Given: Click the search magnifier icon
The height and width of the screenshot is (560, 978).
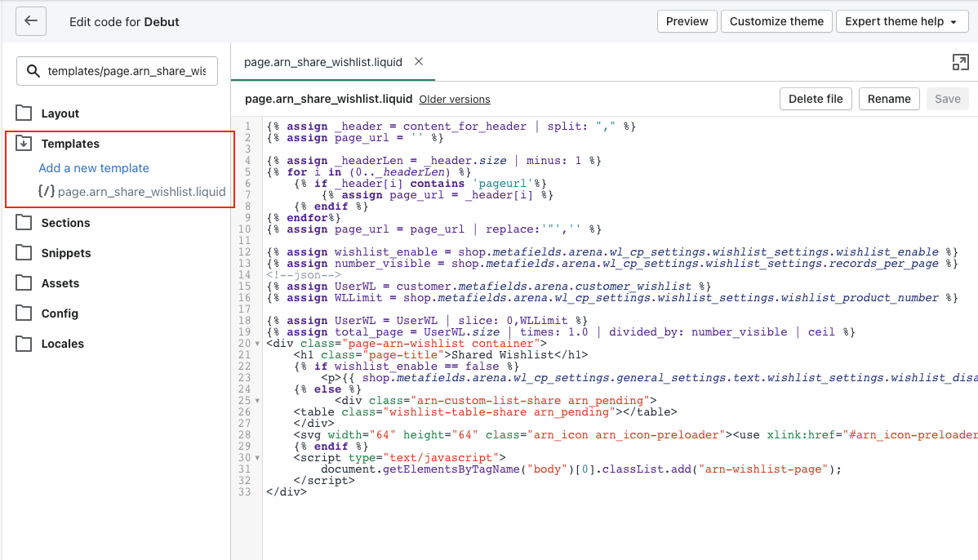Looking at the screenshot, I should point(33,71).
